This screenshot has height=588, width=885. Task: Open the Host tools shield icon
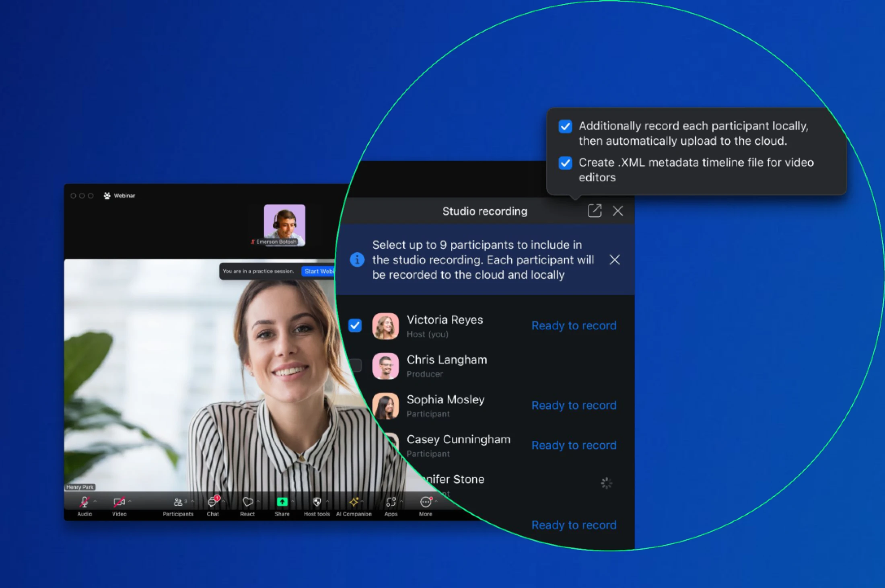click(x=317, y=502)
